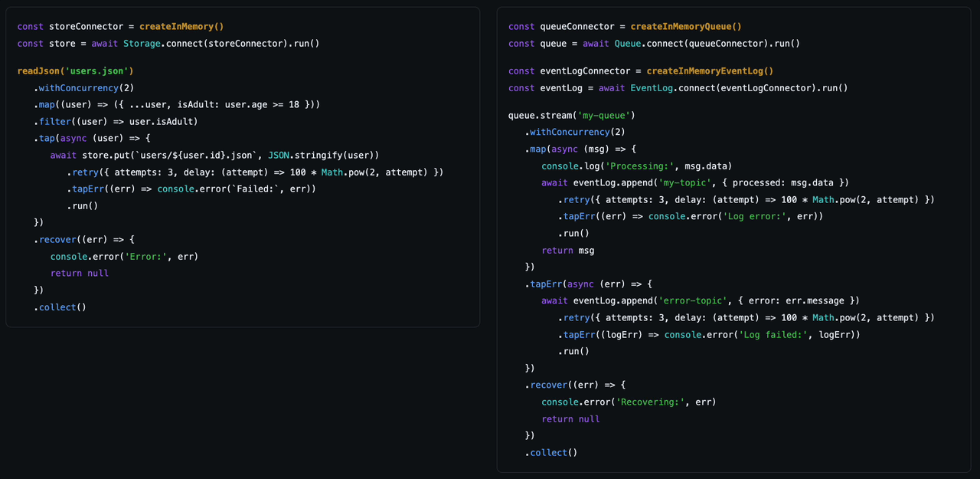Click .collect() in the left code block
This screenshot has height=479, width=980.
coord(60,307)
